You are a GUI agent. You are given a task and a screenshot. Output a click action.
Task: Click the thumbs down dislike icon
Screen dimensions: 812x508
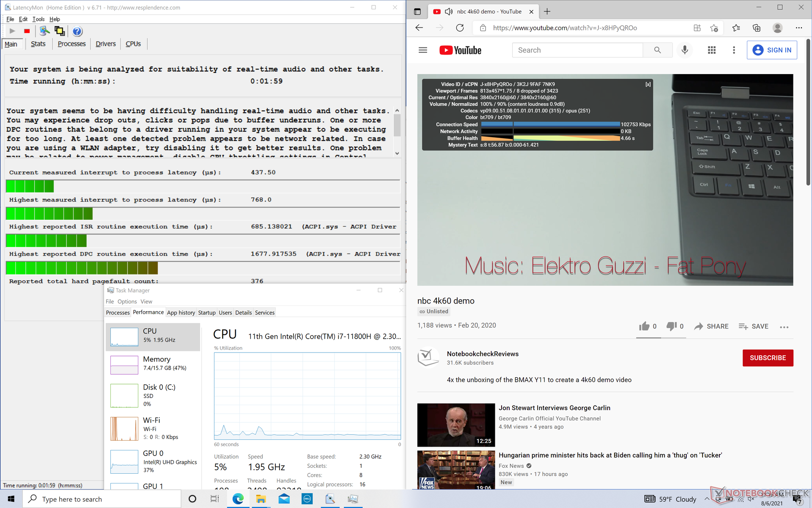coord(671,326)
